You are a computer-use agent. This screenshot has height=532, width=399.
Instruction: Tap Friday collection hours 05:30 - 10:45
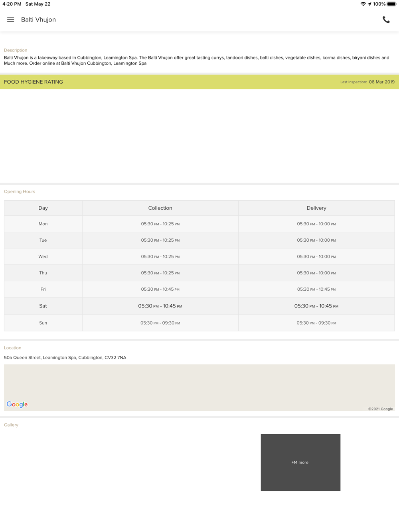pos(160,290)
